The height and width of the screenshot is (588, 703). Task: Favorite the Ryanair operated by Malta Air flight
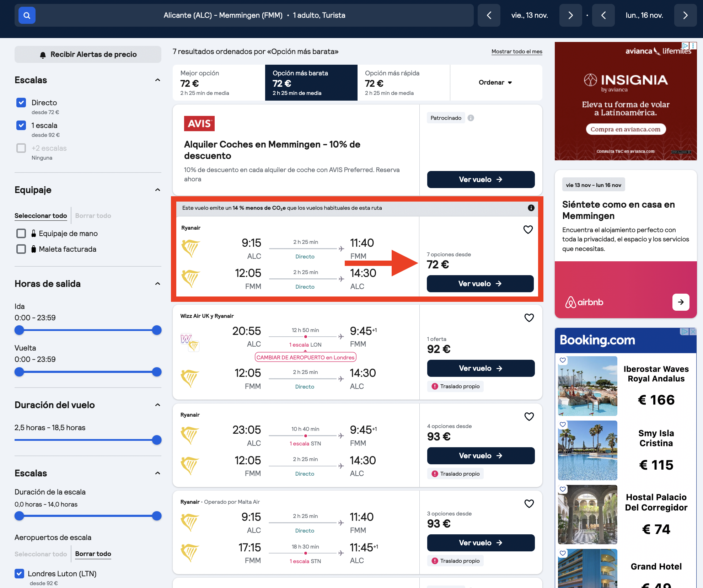(x=529, y=504)
